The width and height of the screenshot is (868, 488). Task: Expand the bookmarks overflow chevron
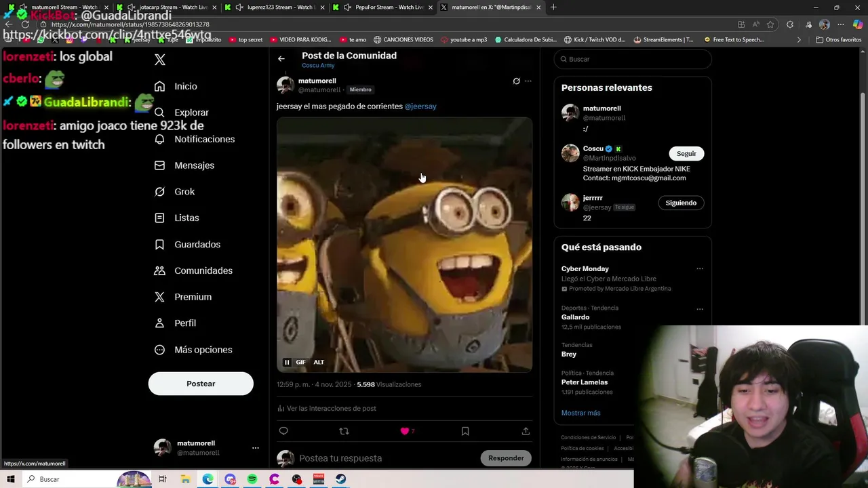(x=799, y=40)
